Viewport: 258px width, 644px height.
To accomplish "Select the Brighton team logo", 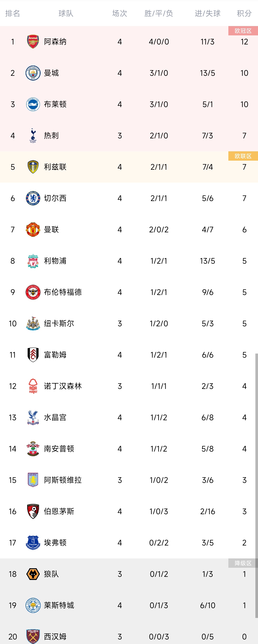I will pyautogui.click(x=33, y=104).
